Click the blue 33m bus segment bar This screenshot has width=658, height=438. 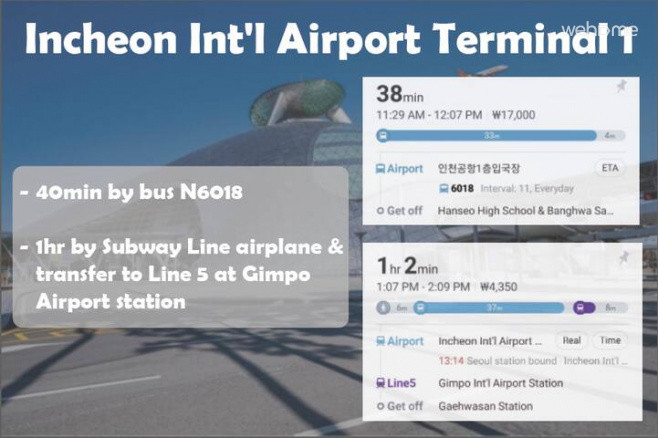[490, 135]
